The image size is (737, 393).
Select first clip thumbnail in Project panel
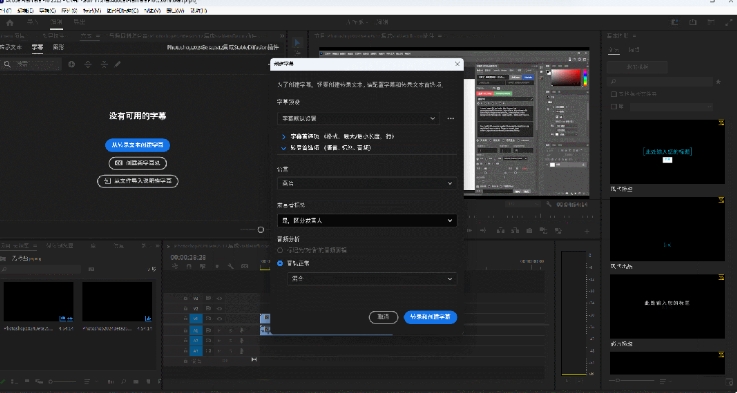[x=39, y=302]
